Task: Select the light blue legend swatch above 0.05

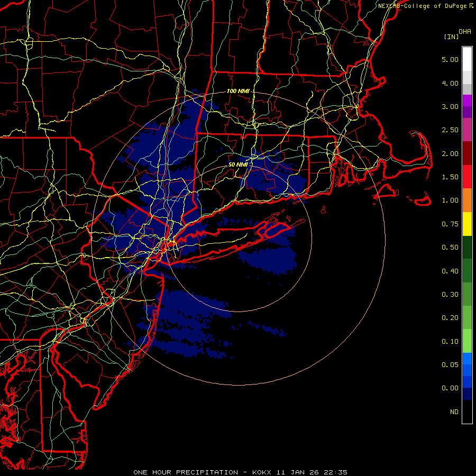Action: coord(467,359)
